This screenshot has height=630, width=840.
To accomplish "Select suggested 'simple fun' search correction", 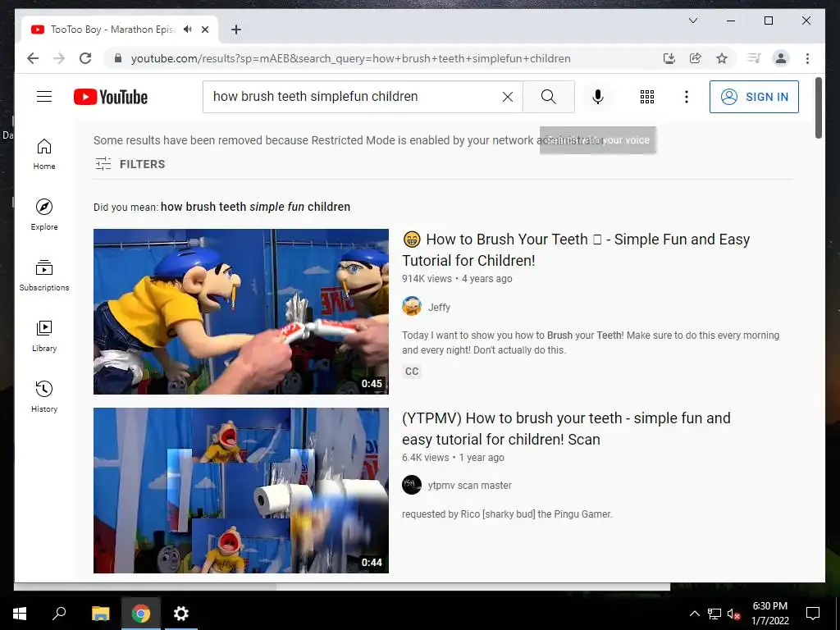I will [x=255, y=207].
